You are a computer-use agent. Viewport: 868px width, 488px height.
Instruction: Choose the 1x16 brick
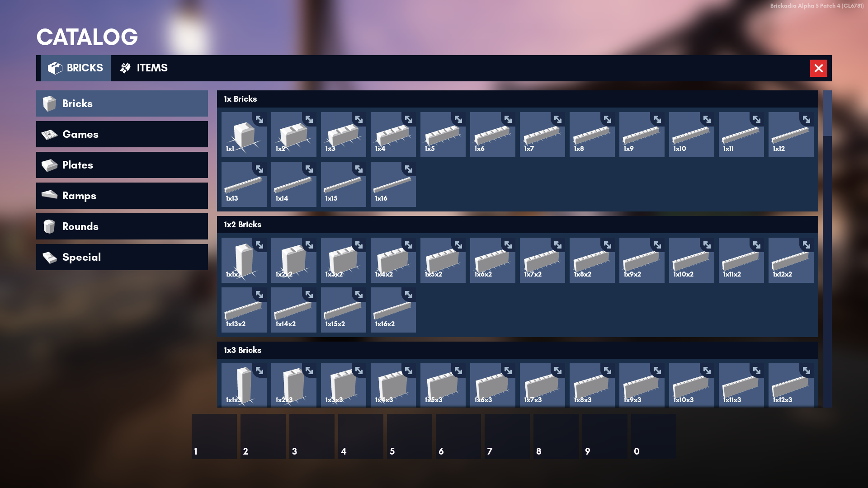click(x=393, y=184)
